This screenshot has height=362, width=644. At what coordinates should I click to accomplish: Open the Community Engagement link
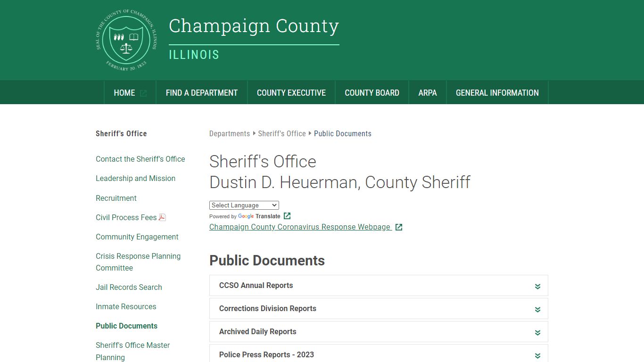pyautogui.click(x=137, y=237)
